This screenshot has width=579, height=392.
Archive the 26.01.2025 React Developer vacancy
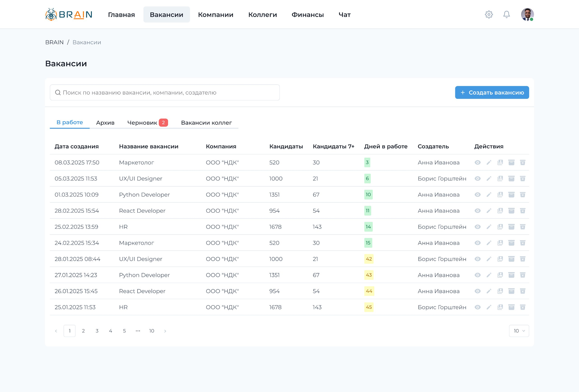[511, 291]
